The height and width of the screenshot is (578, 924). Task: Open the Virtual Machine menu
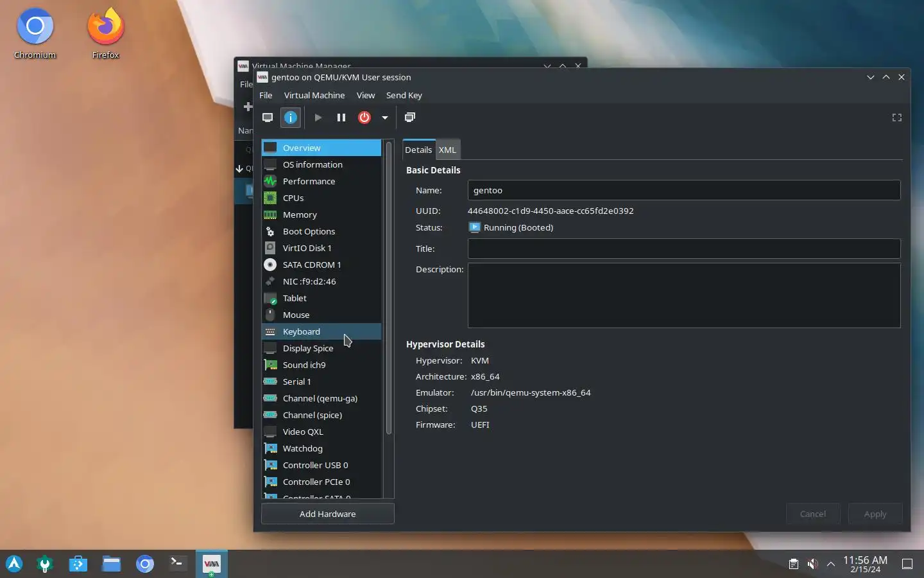pos(314,95)
